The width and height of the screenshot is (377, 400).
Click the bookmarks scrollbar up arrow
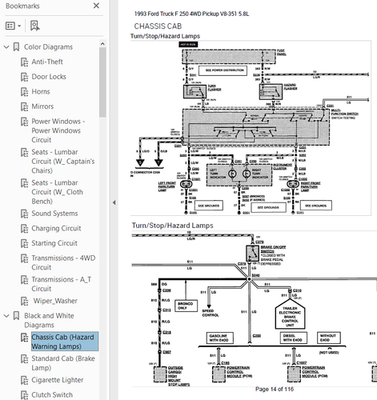[x=102, y=44]
